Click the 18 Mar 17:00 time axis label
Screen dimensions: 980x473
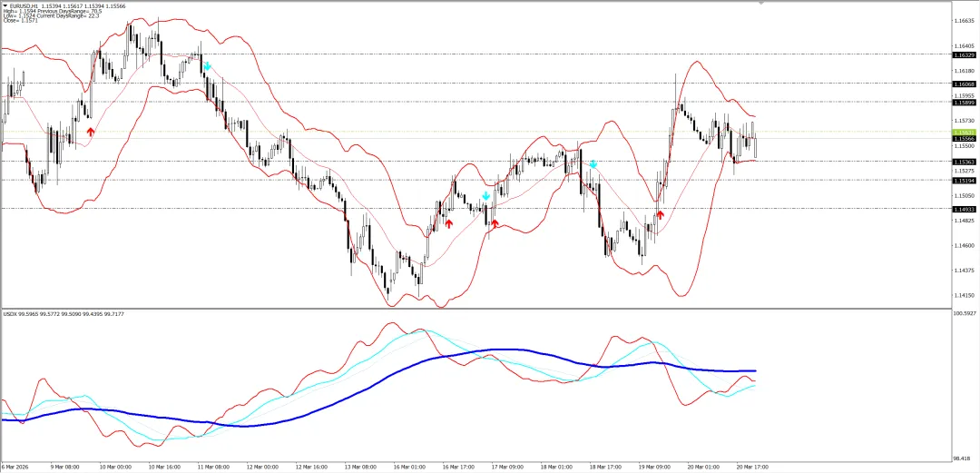[605, 467]
